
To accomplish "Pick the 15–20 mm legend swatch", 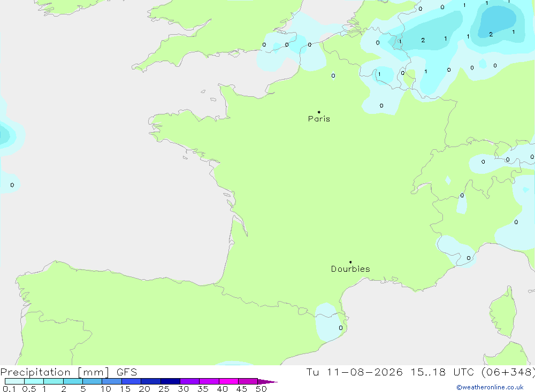I will coord(132,381).
